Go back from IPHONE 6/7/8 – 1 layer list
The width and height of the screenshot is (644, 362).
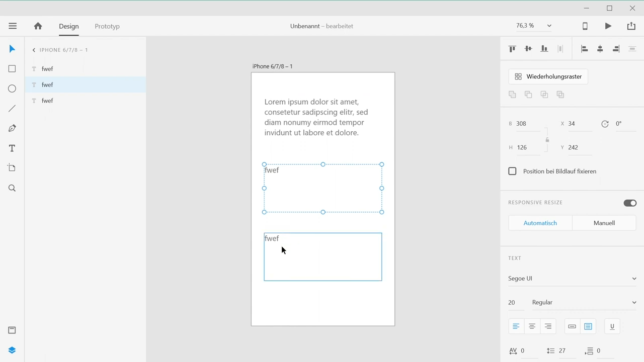(x=34, y=50)
